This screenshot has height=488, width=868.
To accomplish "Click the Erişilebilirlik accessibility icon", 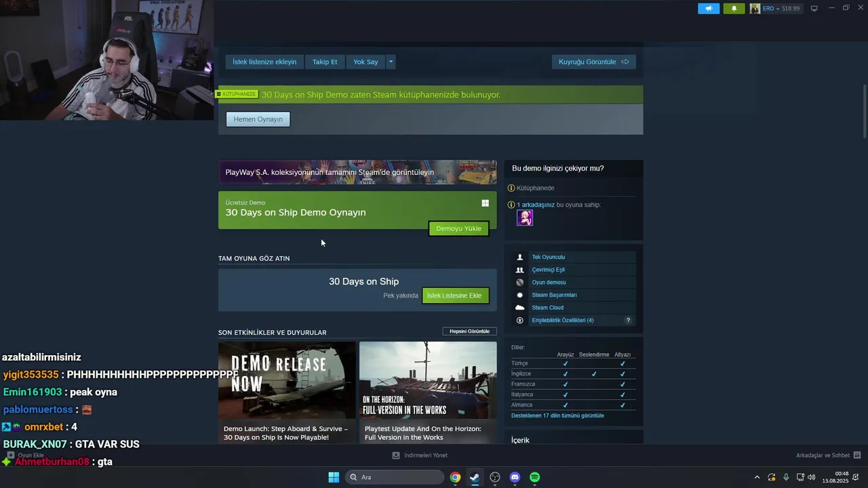I will [x=520, y=320].
